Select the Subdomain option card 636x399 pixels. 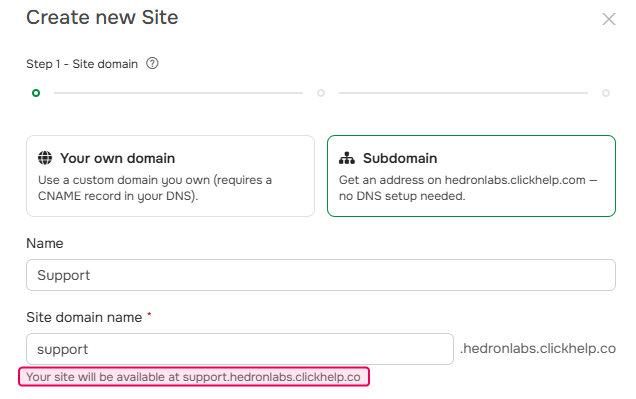(x=471, y=176)
